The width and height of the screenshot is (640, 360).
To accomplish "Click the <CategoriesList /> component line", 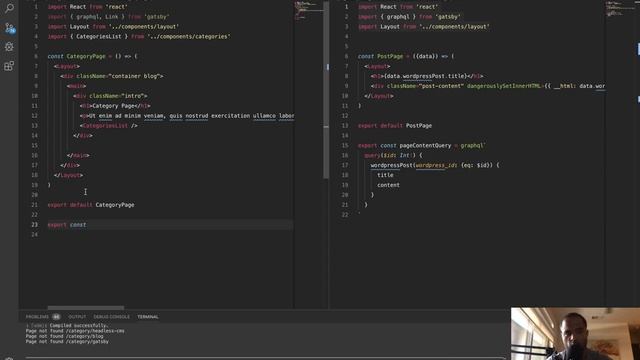I will [109, 126].
